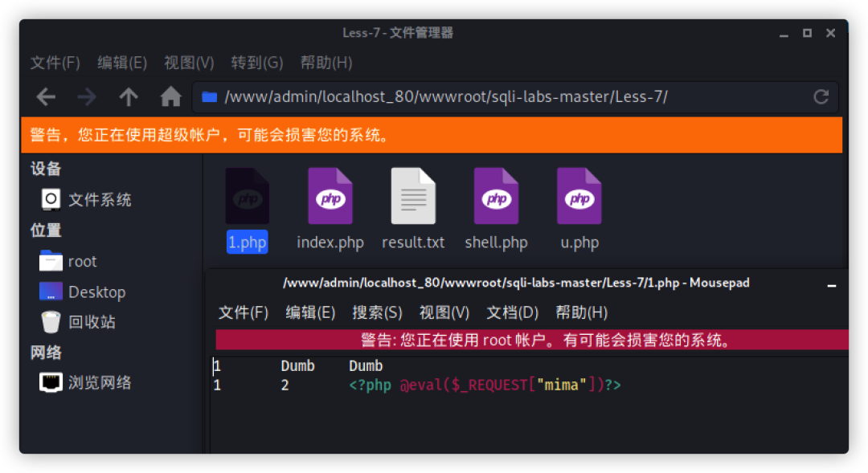Screen dimensions: 868x473
Task: Open Mousepad 编辑(E) menu
Action: (x=310, y=312)
